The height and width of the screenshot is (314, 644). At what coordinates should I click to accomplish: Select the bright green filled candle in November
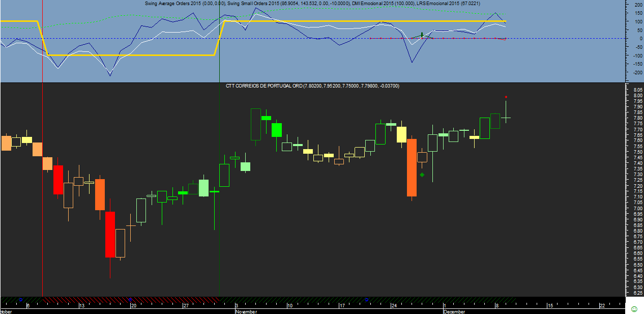pyautogui.click(x=276, y=130)
